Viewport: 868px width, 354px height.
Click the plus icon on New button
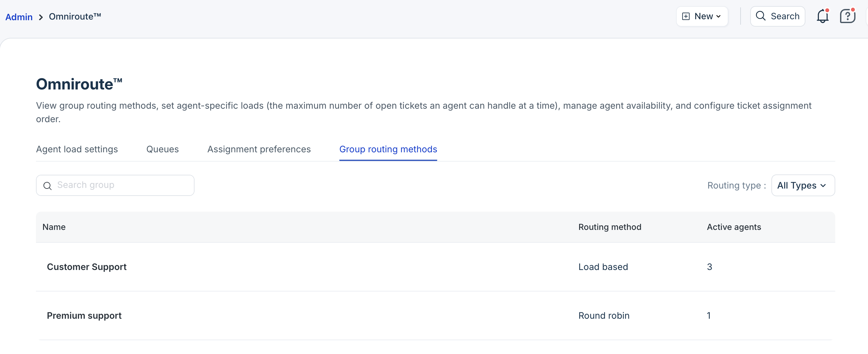(685, 16)
